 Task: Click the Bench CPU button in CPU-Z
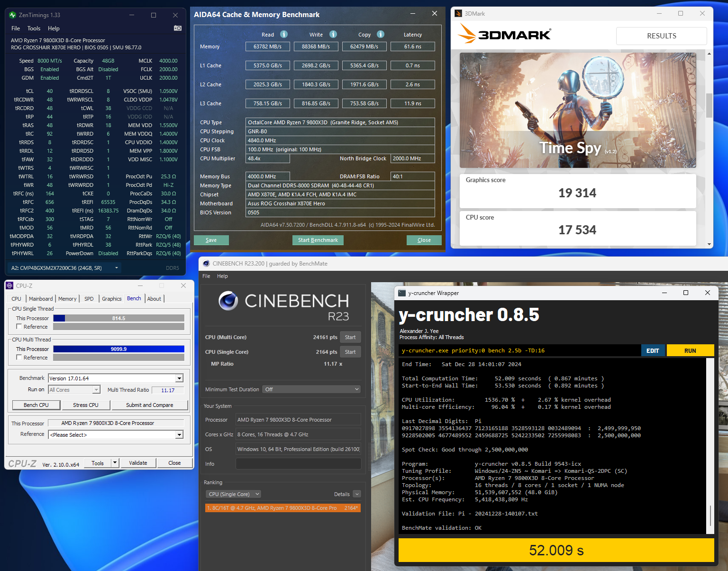36,405
